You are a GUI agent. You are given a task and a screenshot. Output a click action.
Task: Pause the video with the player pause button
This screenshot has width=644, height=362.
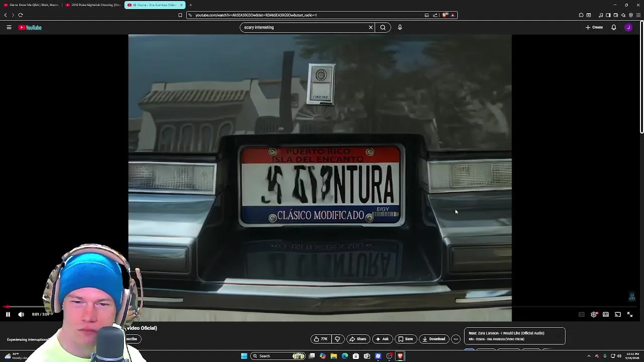[x=8, y=314]
